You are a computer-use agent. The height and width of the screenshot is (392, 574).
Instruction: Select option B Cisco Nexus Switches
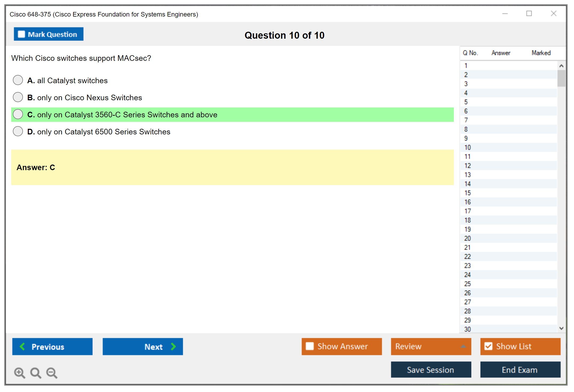(18, 97)
